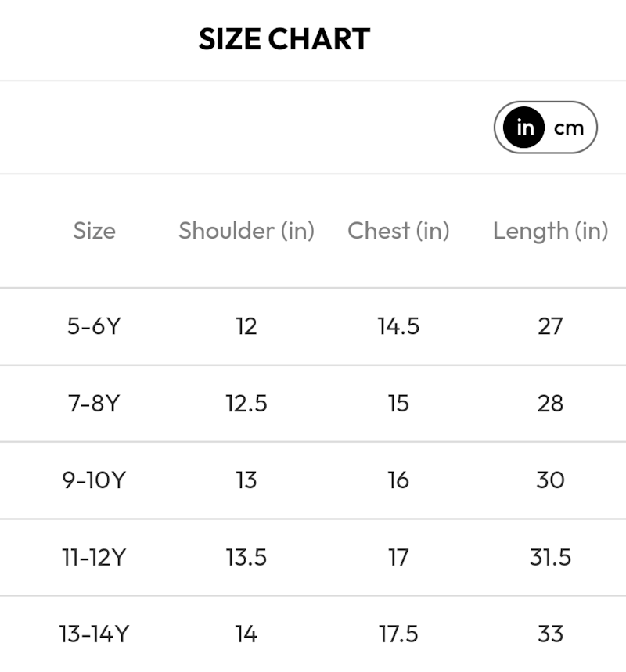Select the 7-8Y size row label
The width and height of the screenshot is (626, 672).
94,404
